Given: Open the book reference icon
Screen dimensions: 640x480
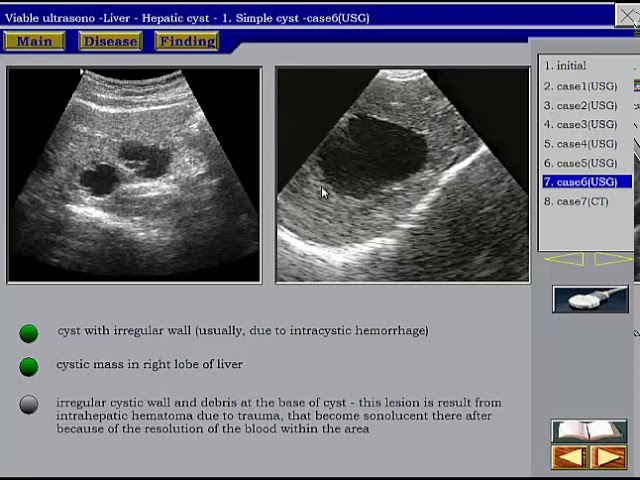Looking at the screenshot, I should (x=589, y=431).
